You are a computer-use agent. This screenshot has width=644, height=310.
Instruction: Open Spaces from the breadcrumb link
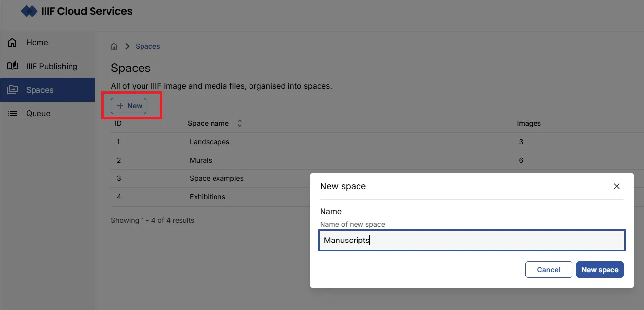coord(147,46)
